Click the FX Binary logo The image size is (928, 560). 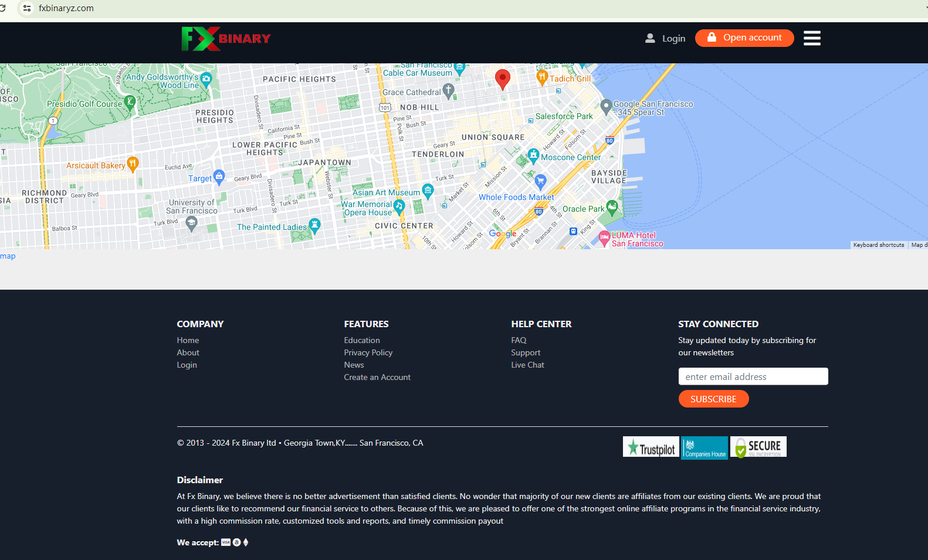[226, 39]
